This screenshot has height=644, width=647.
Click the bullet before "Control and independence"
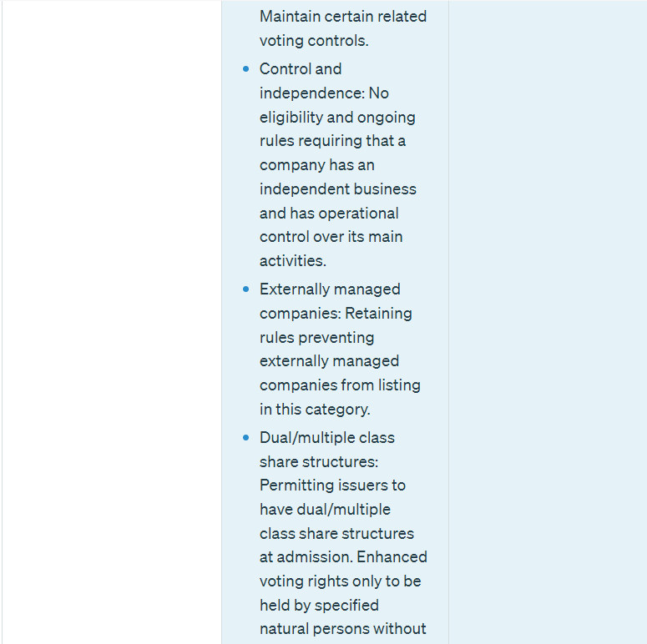coord(245,69)
